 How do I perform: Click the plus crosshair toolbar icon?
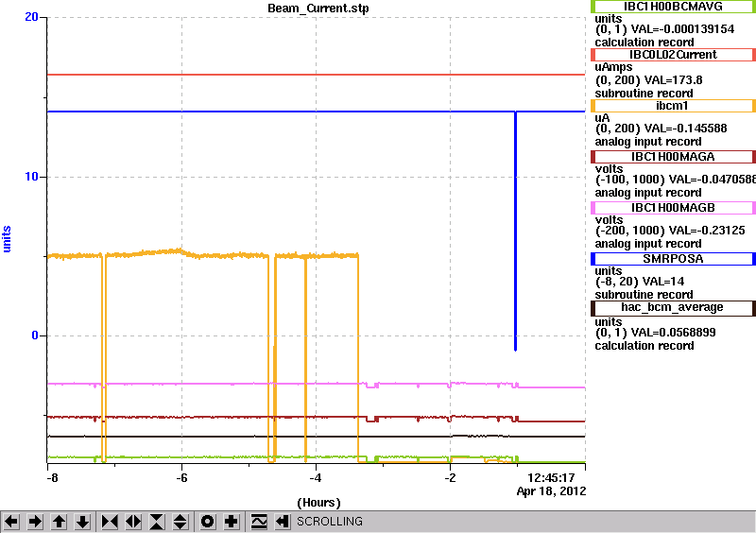tap(232, 522)
